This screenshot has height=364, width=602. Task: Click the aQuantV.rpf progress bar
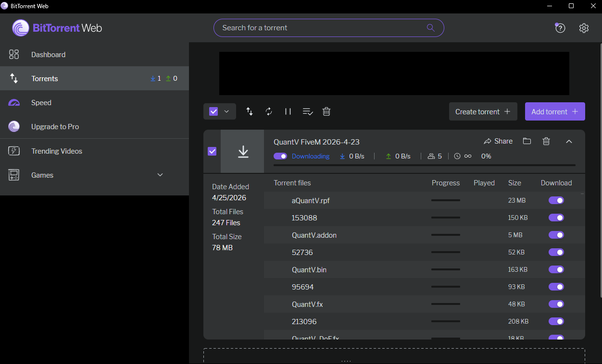446,200
